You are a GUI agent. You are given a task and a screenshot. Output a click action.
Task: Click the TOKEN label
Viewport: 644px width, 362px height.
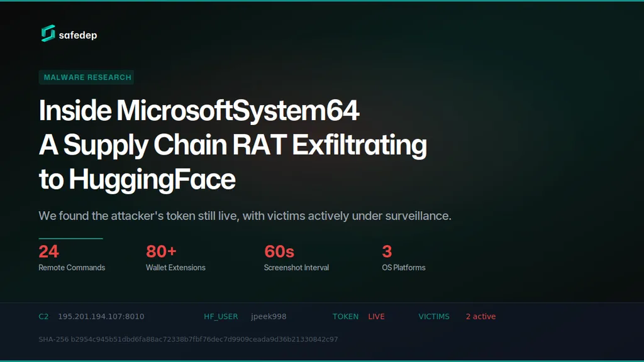345,317
